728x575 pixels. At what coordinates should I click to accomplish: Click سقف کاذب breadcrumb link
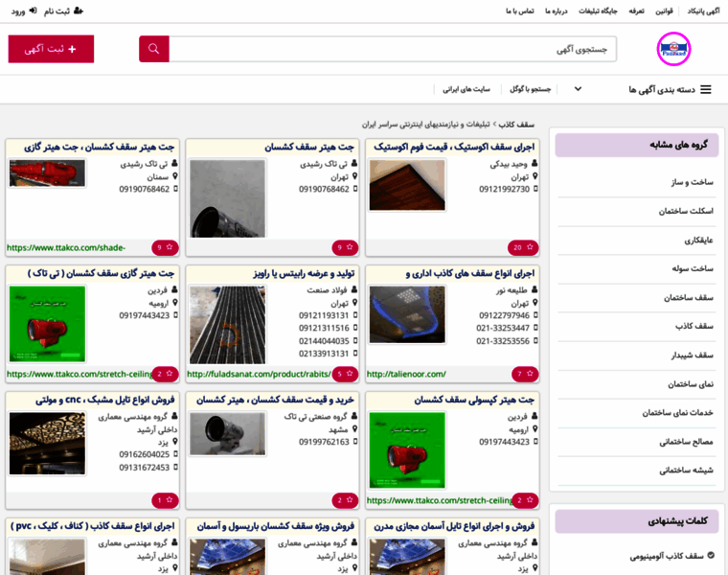tap(516, 125)
